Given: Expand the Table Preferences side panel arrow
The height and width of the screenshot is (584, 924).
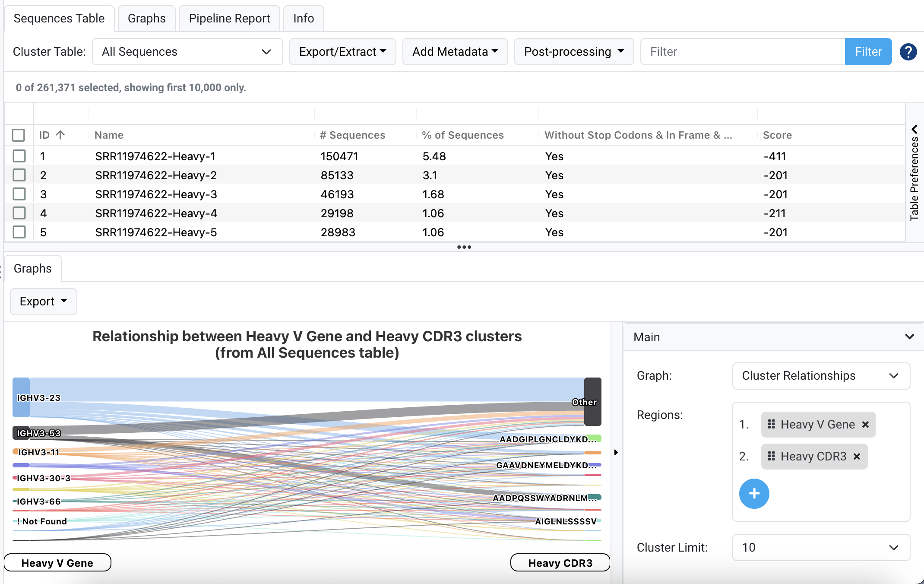Looking at the screenshot, I should [x=914, y=129].
